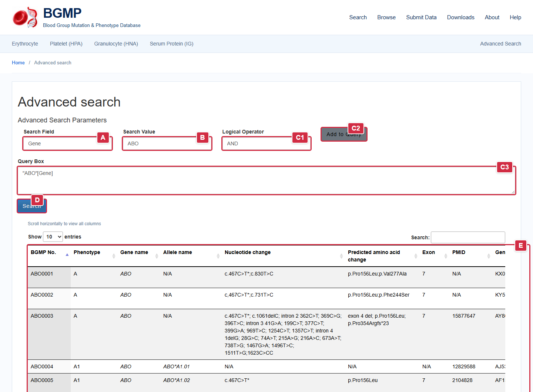This screenshot has width=533, height=392.
Task: Select the ABO0003 cell
Action: [49, 334]
